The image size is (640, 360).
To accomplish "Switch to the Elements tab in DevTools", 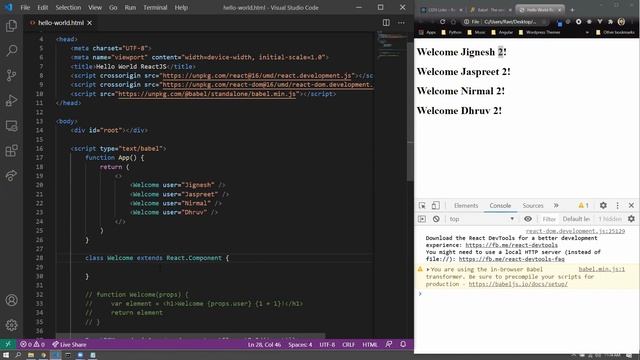I will pyautogui.click(x=466, y=205).
